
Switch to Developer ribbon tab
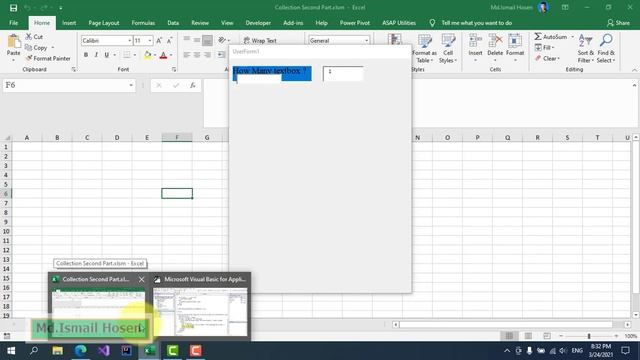click(258, 23)
